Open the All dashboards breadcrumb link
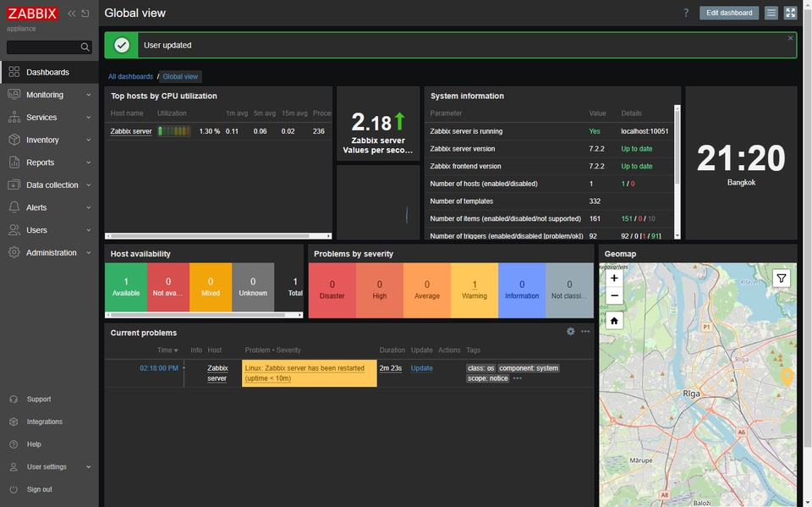Screen dimensions: 812x507 [x=130, y=77]
